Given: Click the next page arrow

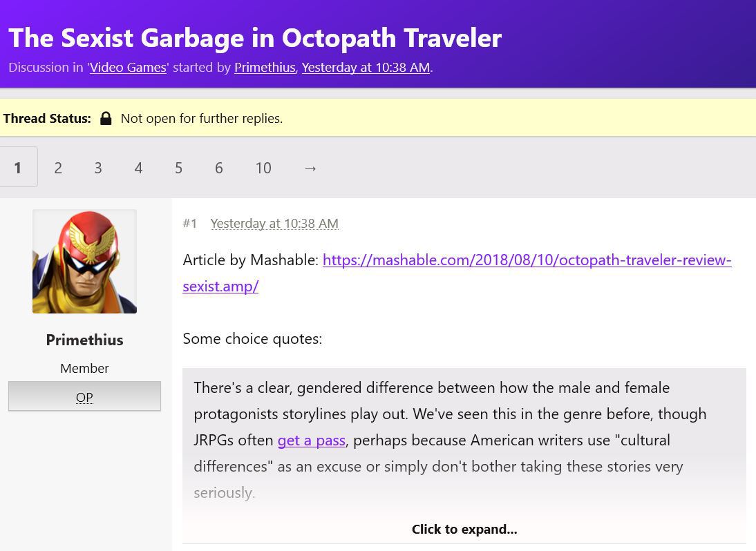Looking at the screenshot, I should click(310, 168).
